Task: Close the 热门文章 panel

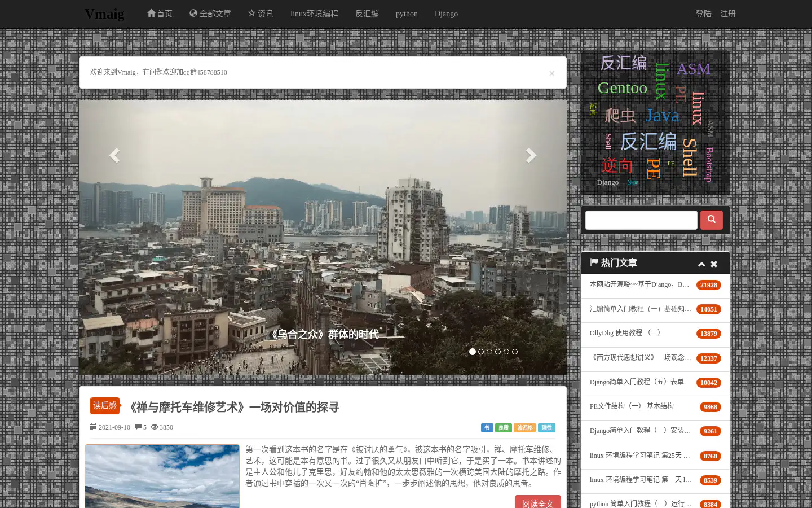Action: coord(714,264)
